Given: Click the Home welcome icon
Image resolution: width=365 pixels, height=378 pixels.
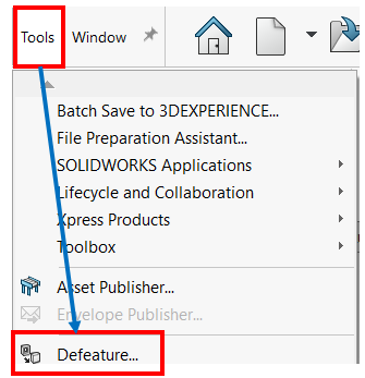Looking at the screenshot, I should (x=213, y=36).
